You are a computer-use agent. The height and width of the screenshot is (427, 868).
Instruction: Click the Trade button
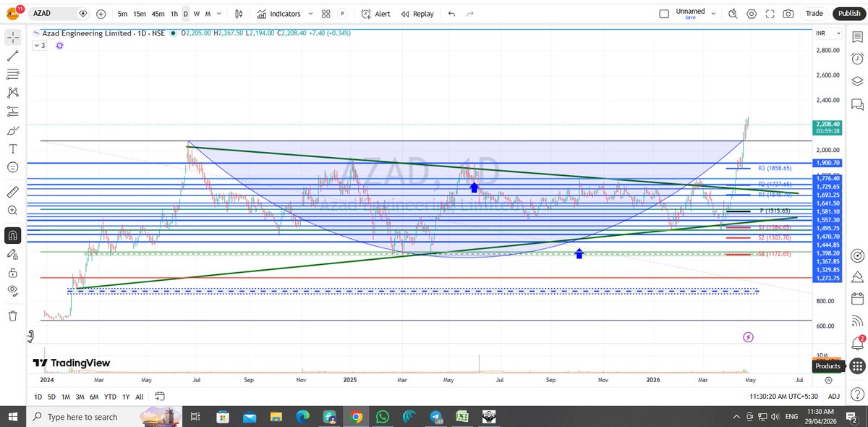click(814, 14)
